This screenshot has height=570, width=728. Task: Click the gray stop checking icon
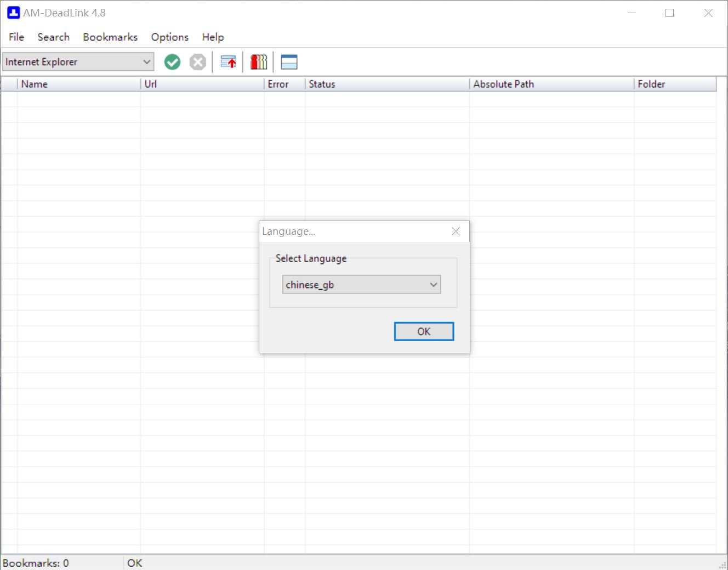[197, 62]
